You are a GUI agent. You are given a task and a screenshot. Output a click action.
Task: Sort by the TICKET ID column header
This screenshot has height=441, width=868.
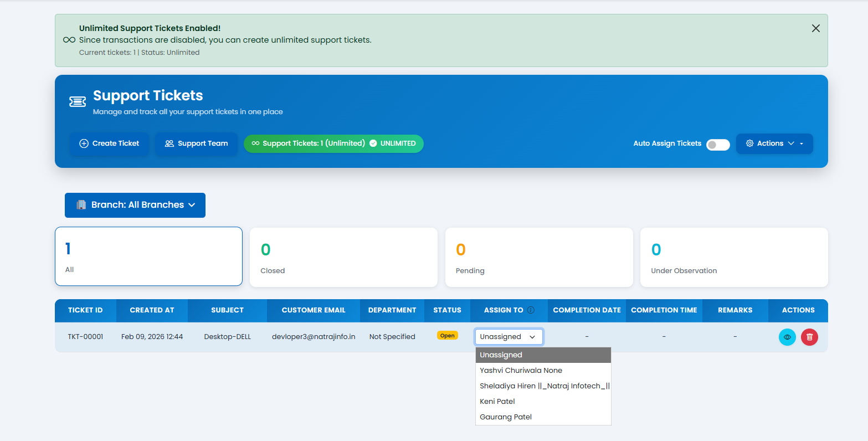tap(85, 310)
